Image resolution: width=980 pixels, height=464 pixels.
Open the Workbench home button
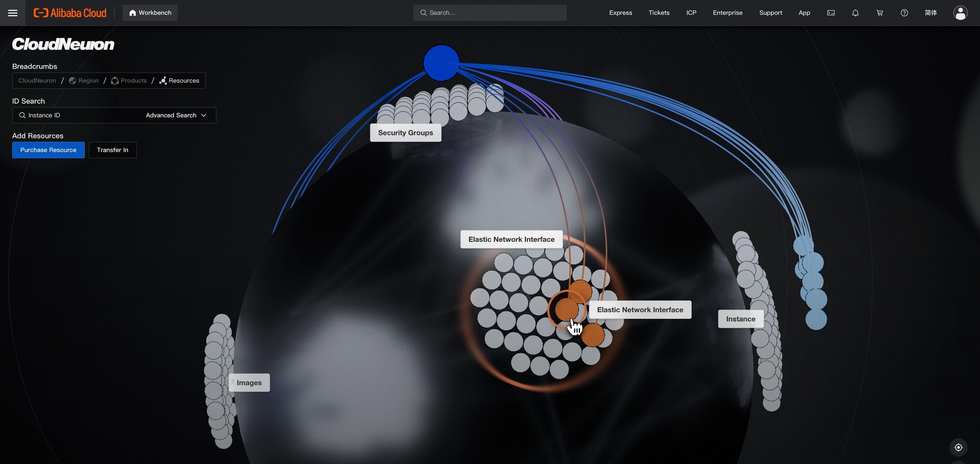(x=150, y=13)
